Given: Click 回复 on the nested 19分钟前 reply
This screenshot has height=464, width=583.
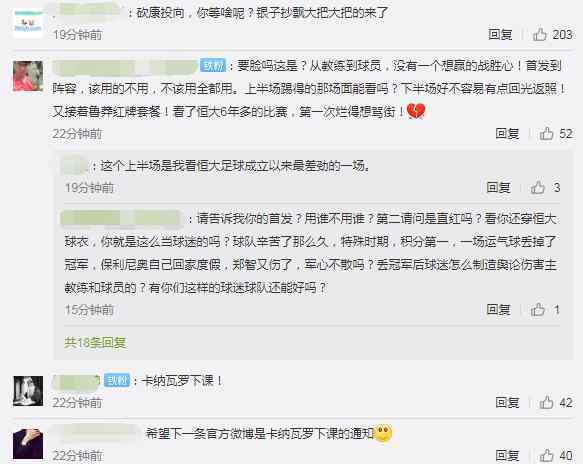Looking at the screenshot, I should [x=498, y=188].
